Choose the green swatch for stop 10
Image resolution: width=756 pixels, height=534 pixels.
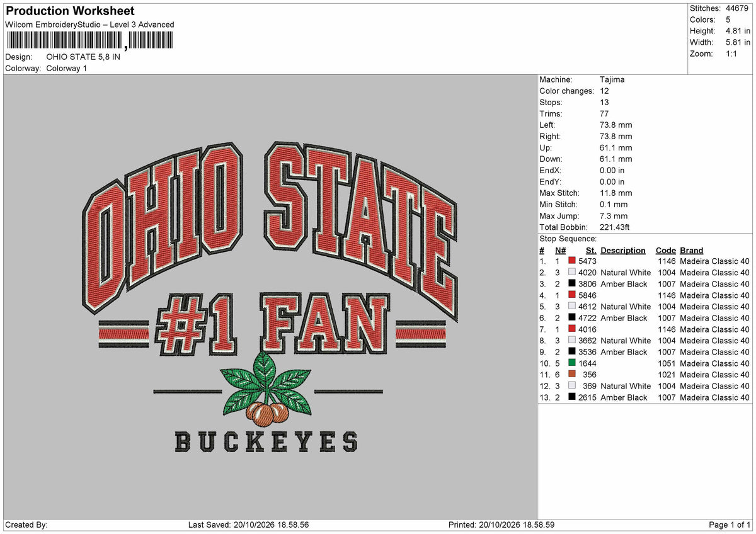[572, 363]
